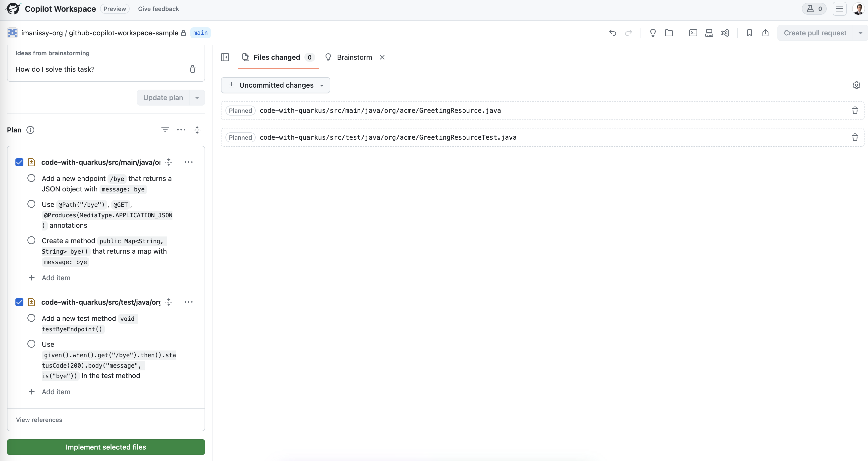868x461 pixels.
Task: Open Create pull request dropdown arrow
Action: coord(860,33)
